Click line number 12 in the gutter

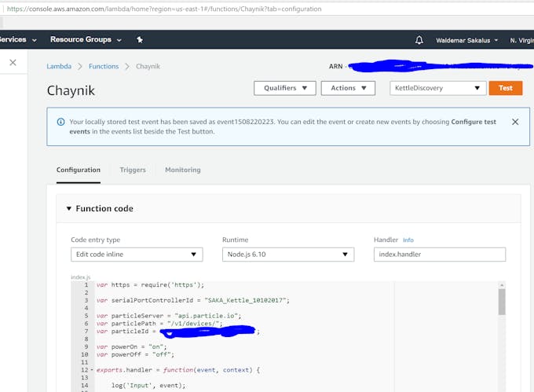85,370
